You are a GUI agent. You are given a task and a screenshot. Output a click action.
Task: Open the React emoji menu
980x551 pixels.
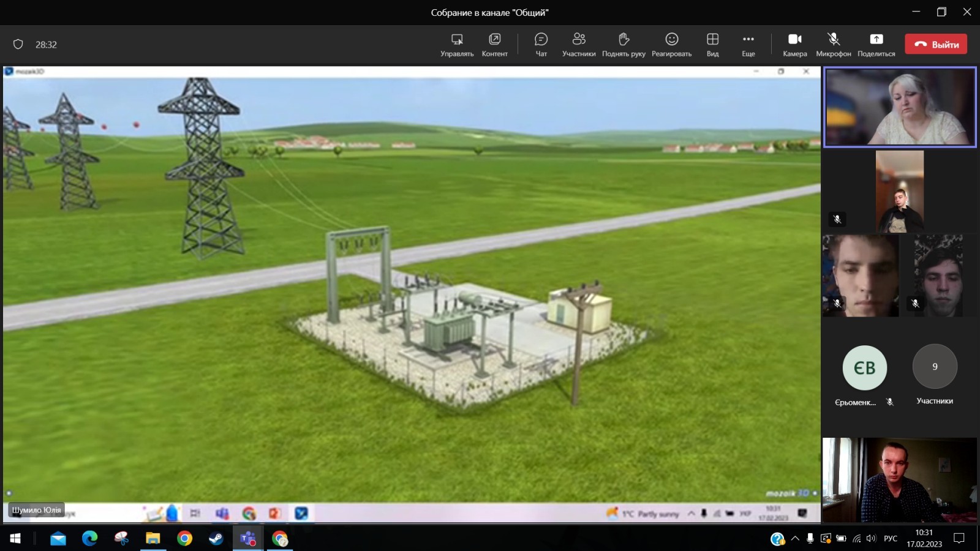pyautogui.click(x=671, y=45)
